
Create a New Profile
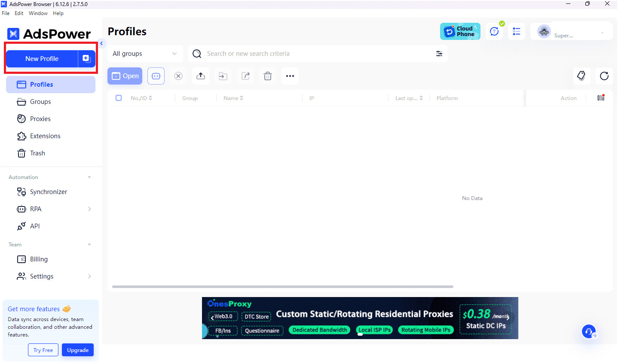coord(42,58)
